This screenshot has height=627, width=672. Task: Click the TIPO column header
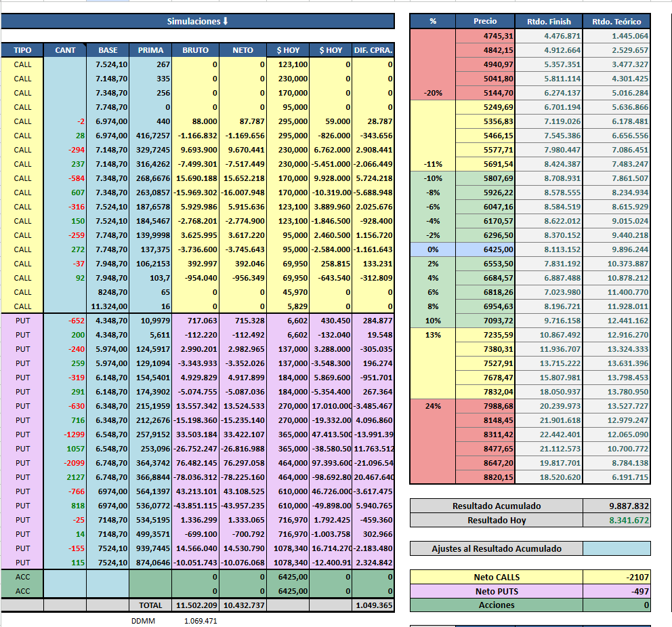click(x=22, y=50)
